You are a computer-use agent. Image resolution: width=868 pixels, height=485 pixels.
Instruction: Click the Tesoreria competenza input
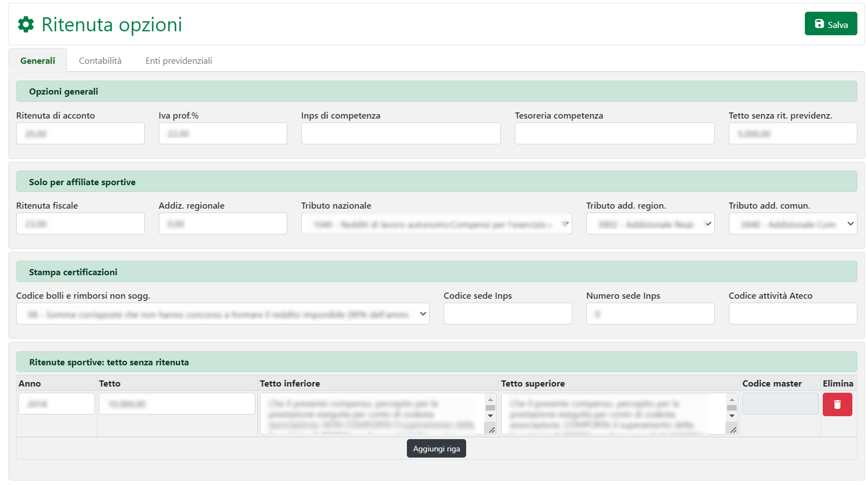click(x=614, y=134)
